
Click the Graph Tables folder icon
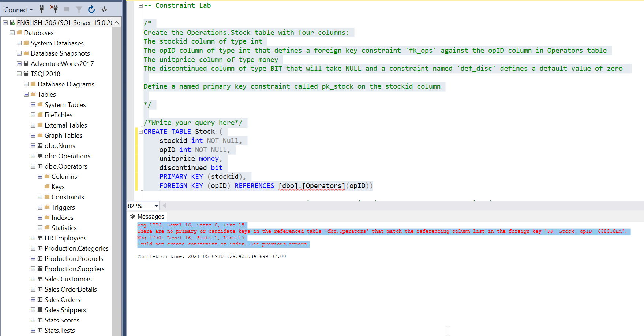[40, 136]
